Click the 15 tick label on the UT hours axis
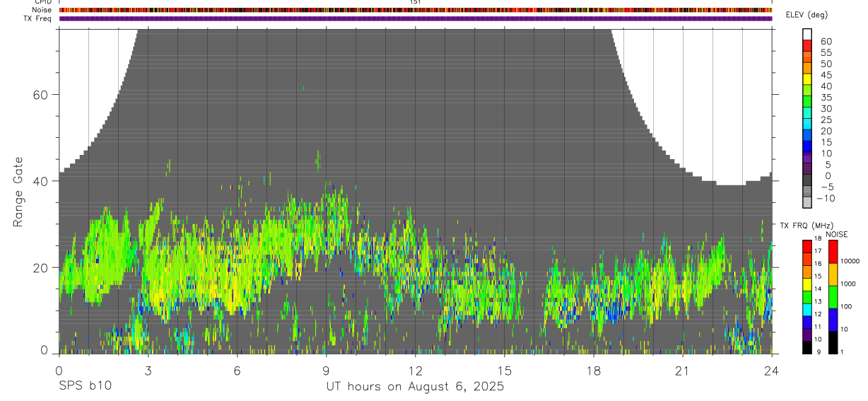Screen dimensions: 868x401 coord(505,370)
